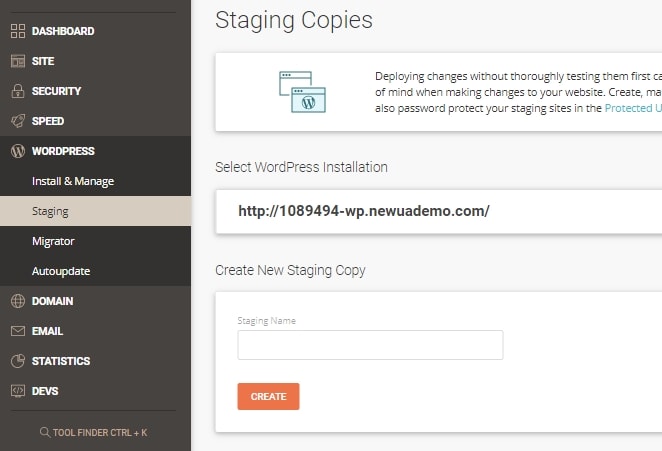
Task: Open the EMAIL section label
Action: pos(47,331)
